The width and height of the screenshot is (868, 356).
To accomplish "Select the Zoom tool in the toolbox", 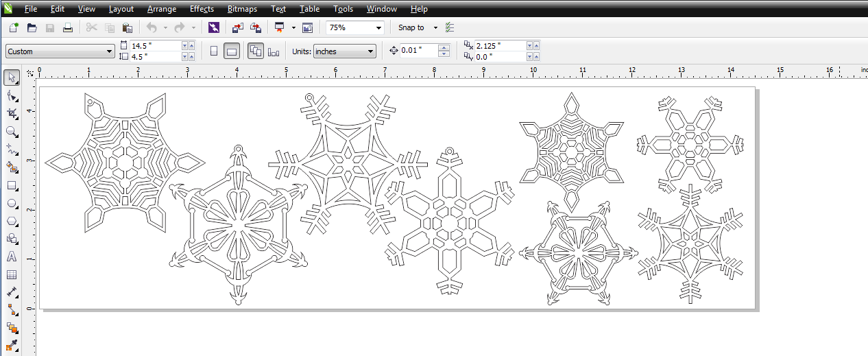I will 12,131.
